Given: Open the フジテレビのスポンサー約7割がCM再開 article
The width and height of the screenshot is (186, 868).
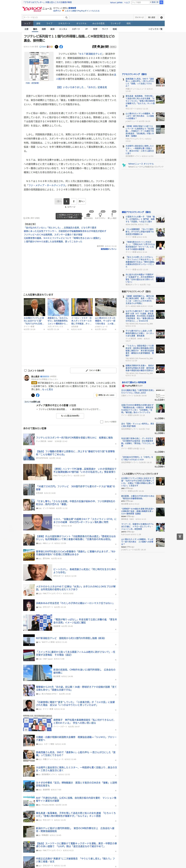Looking at the screenshot, I should point(74,438).
